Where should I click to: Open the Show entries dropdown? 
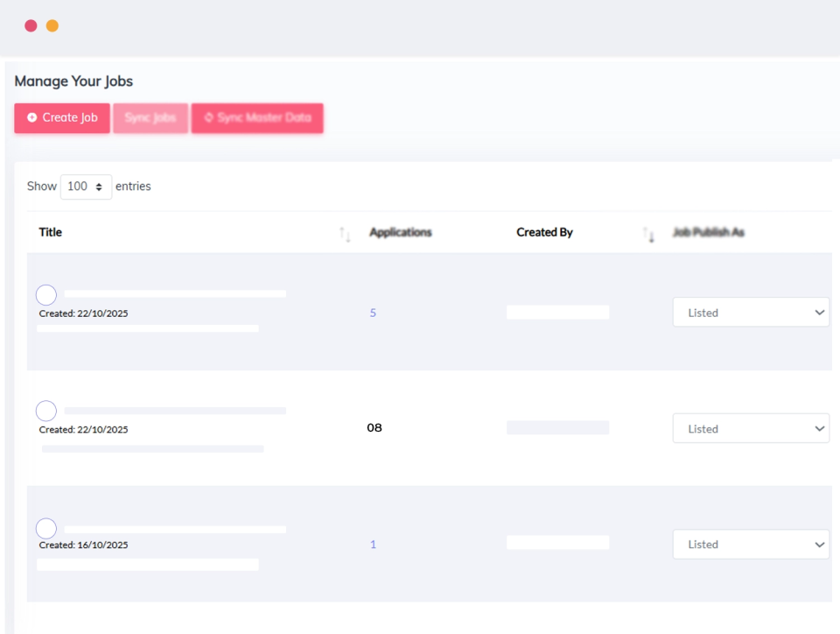(85, 187)
